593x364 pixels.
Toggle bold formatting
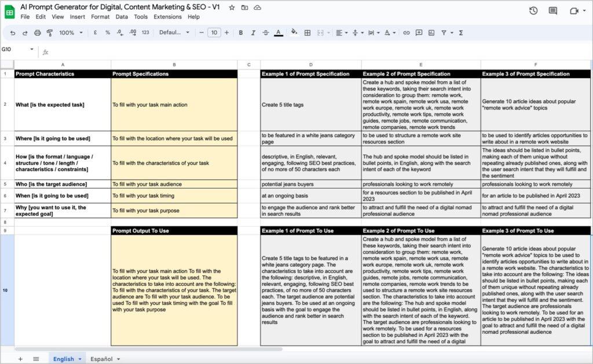pos(240,33)
